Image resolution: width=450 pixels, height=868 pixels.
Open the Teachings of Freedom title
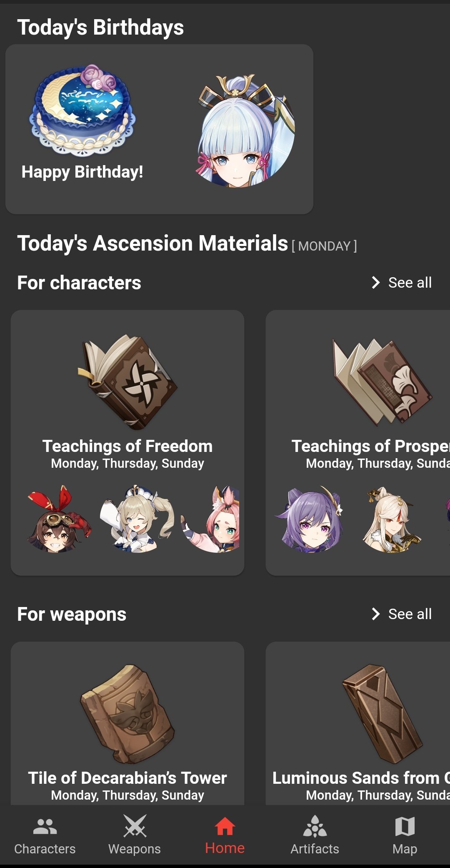tap(127, 446)
